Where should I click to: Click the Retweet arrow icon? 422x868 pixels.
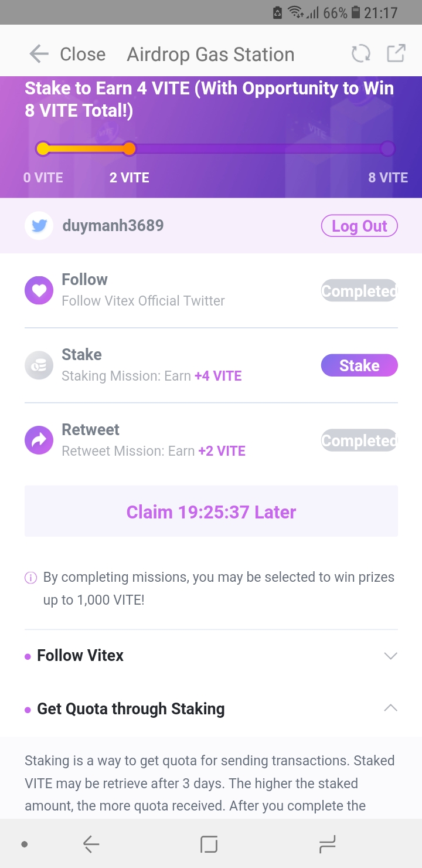tap(39, 440)
